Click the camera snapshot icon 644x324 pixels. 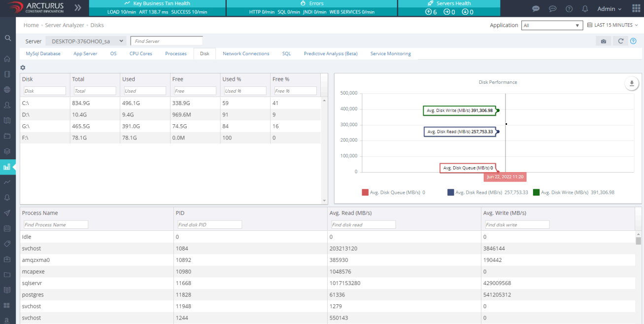(604, 41)
